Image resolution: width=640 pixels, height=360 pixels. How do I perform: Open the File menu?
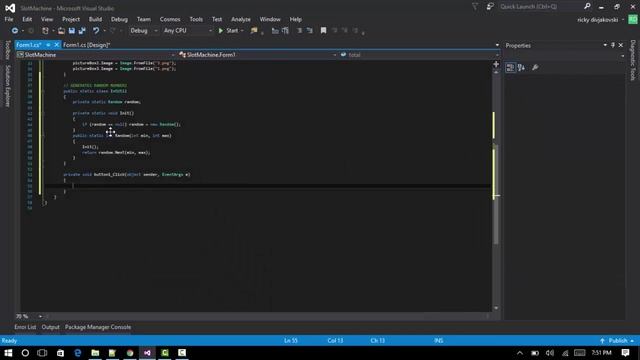[x=9, y=19]
